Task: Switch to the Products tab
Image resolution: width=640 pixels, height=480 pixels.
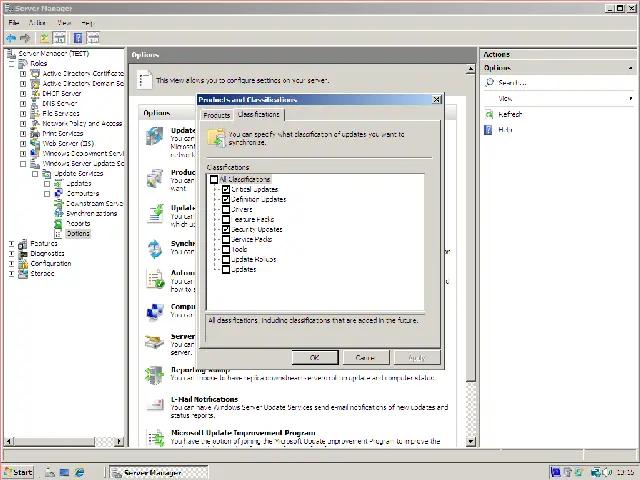Action: coord(217,115)
